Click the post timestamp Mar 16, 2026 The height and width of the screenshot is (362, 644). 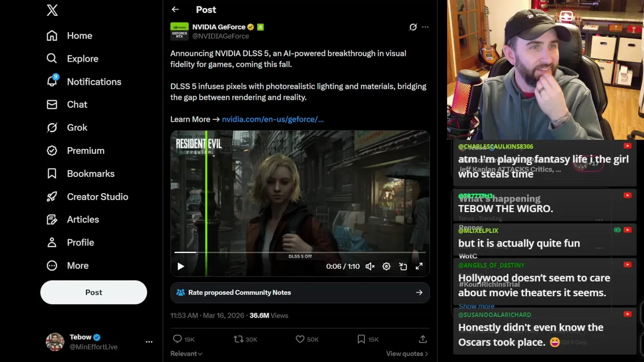207,316
